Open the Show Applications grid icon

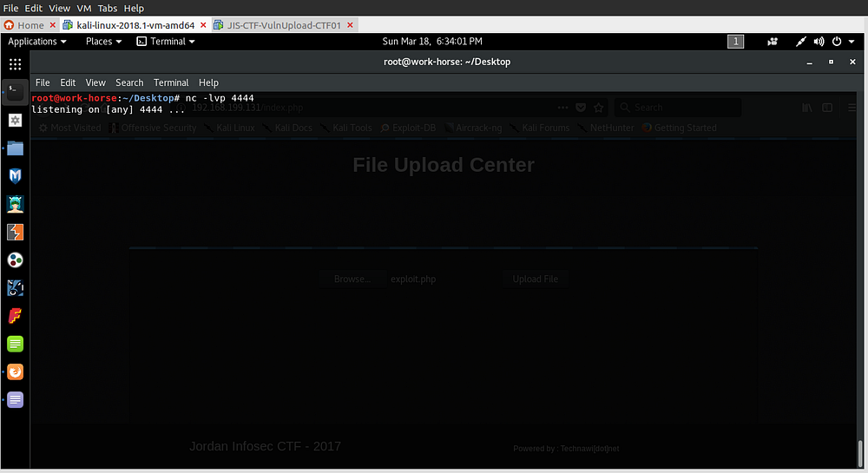(15, 64)
